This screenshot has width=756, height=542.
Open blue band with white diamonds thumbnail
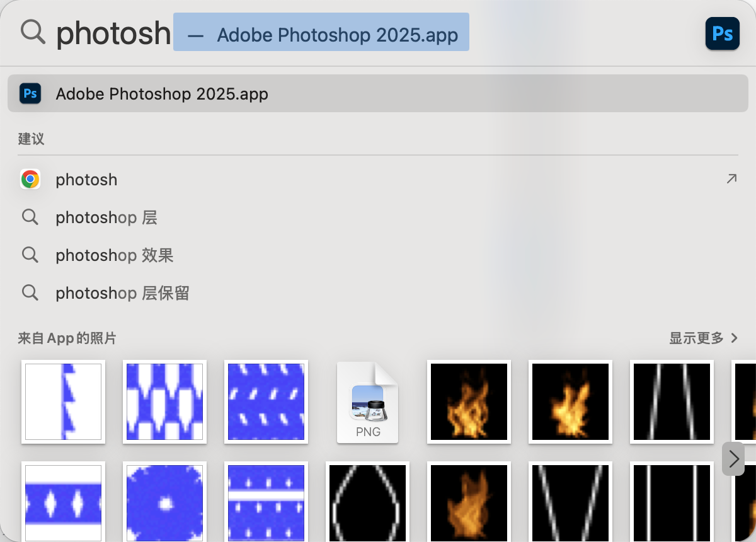click(x=63, y=502)
